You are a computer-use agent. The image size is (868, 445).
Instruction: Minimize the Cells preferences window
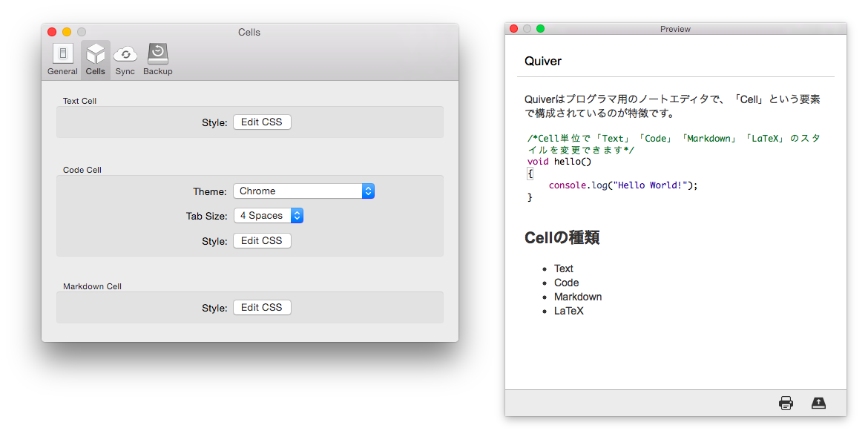coord(67,32)
